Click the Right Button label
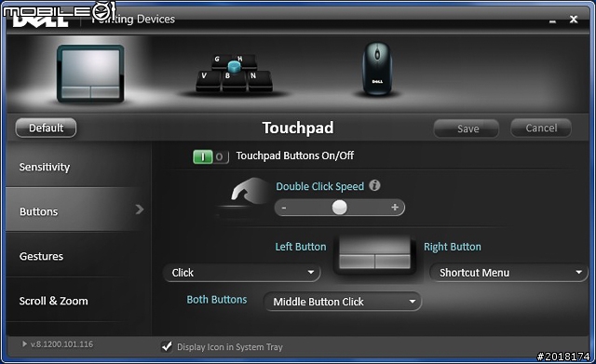This screenshot has width=596, height=364. pos(453,247)
